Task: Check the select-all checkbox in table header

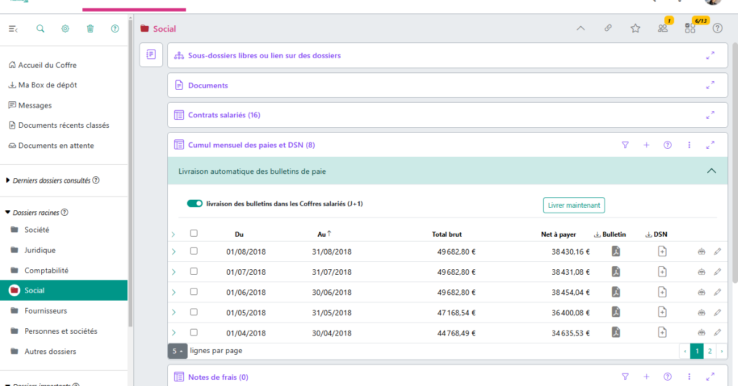Action: [193, 233]
